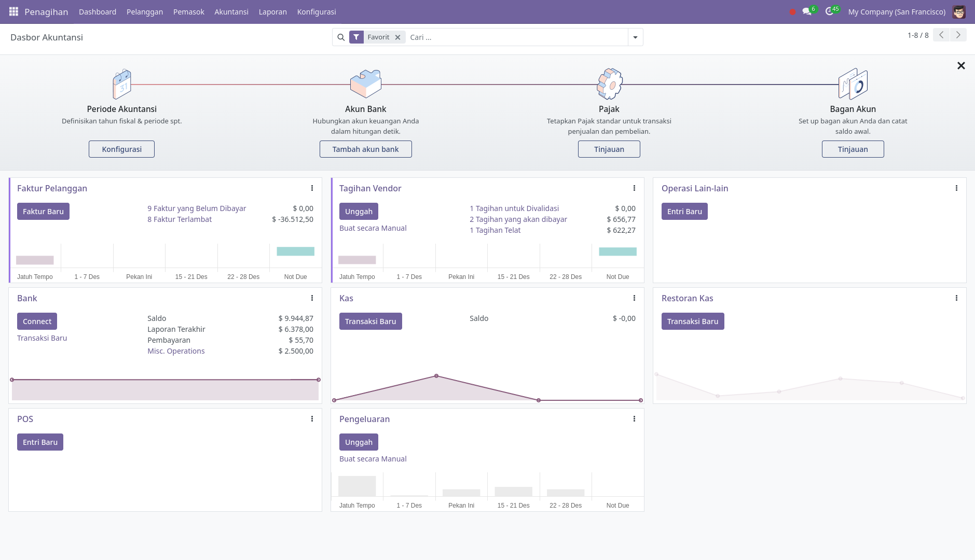The image size is (975, 560).
Task: Open the Laporan menu
Action: tap(272, 11)
